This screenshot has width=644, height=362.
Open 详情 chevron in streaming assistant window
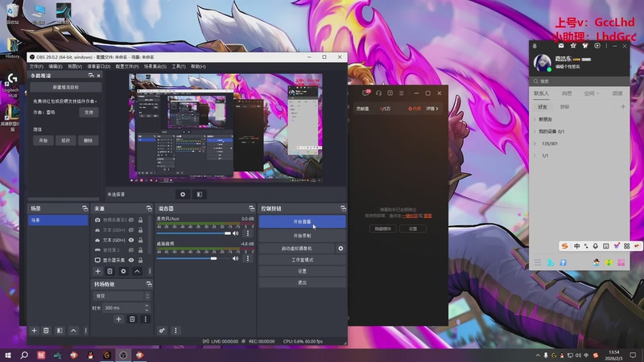[x=432, y=109]
